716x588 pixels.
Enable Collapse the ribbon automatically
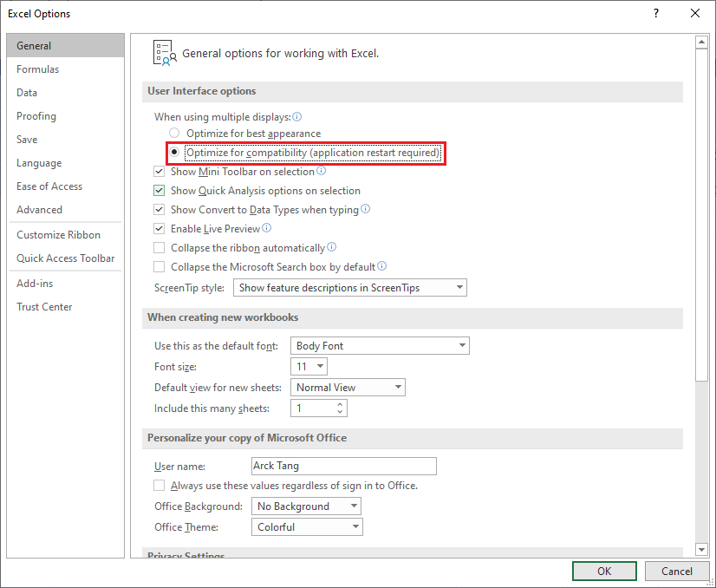[159, 248]
